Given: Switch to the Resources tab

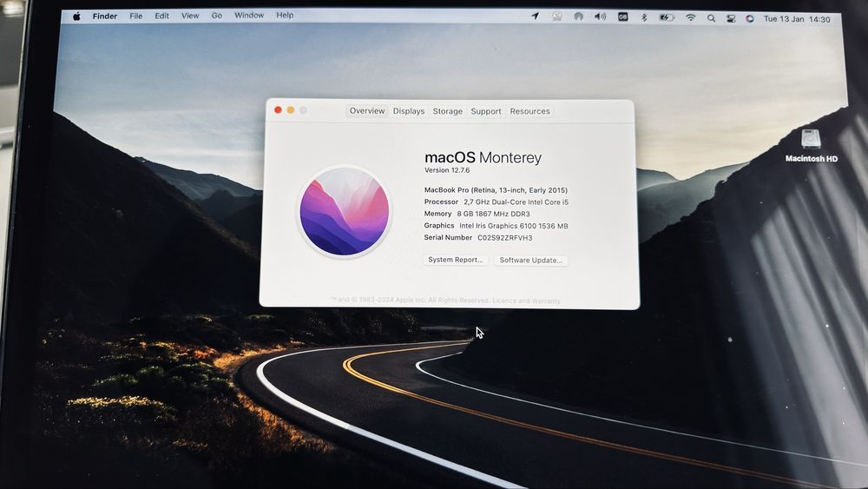Looking at the screenshot, I should [x=529, y=111].
